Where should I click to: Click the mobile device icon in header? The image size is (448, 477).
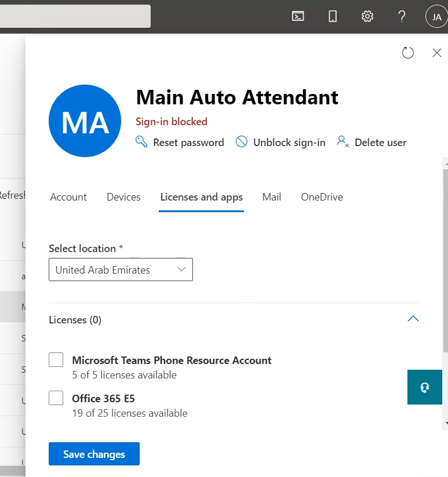tap(333, 16)
